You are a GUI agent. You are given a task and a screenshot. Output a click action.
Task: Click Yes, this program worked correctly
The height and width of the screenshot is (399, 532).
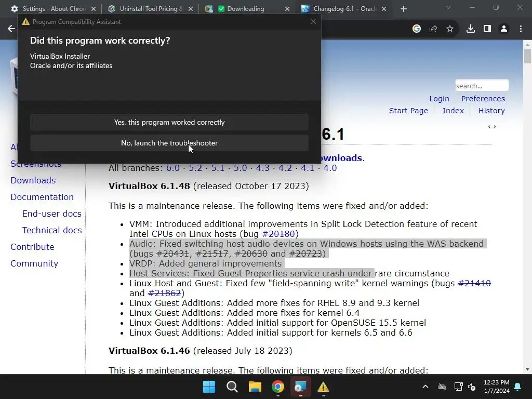point(169,122)
